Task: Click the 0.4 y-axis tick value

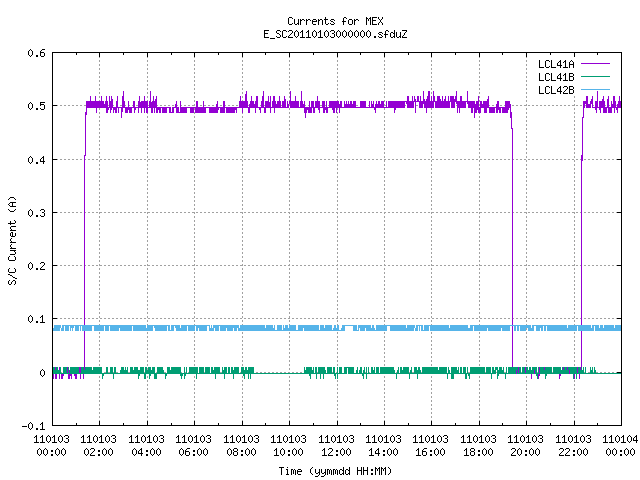Action: (x=36, y=160)
